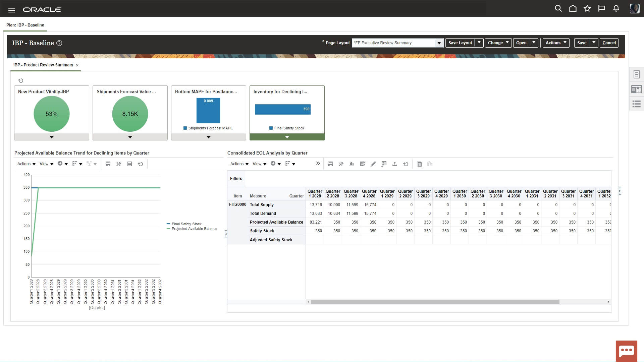
Task: Click refresh icon in Projected Balance chart toolbar
Action: coord(141,164)
